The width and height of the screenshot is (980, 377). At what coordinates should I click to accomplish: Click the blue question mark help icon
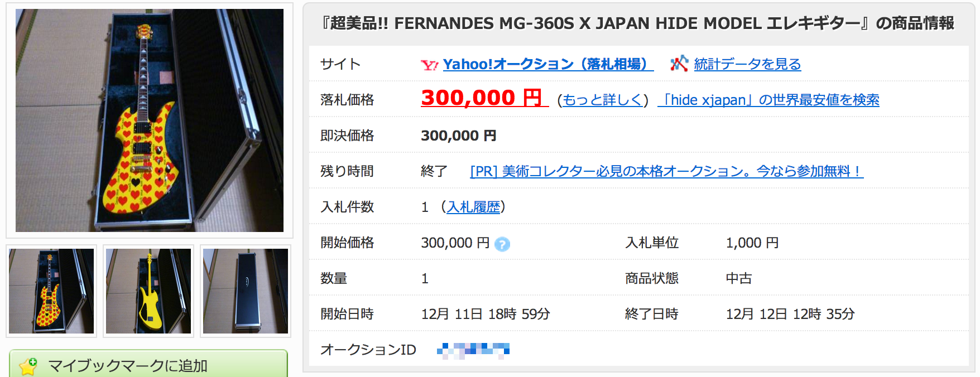coord(502,244)
